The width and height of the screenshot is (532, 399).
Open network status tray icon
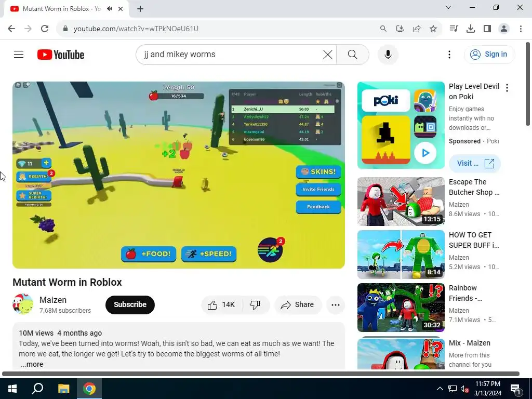(453, 389)
